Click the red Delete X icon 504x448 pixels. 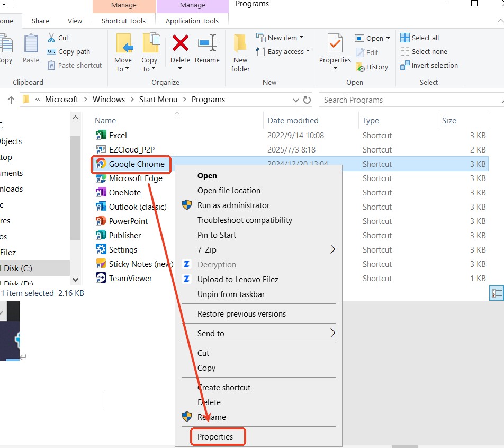181,43
